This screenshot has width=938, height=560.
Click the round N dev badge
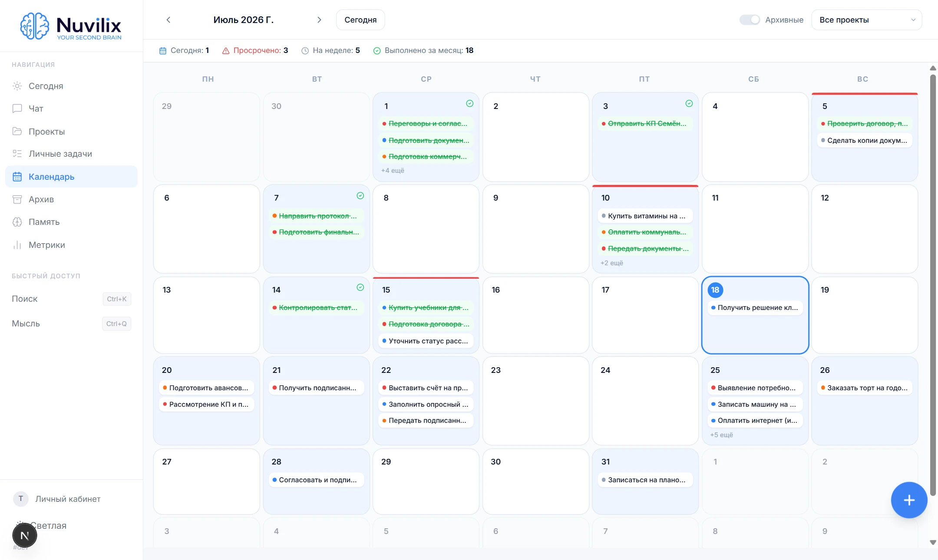(x=25, y=536)
